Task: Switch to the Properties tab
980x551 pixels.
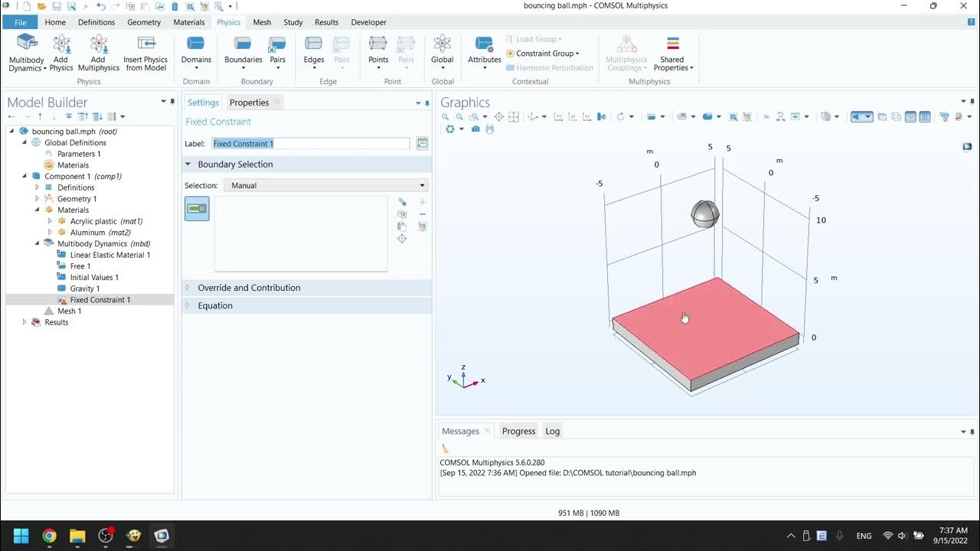Action: tap(249, 103)
